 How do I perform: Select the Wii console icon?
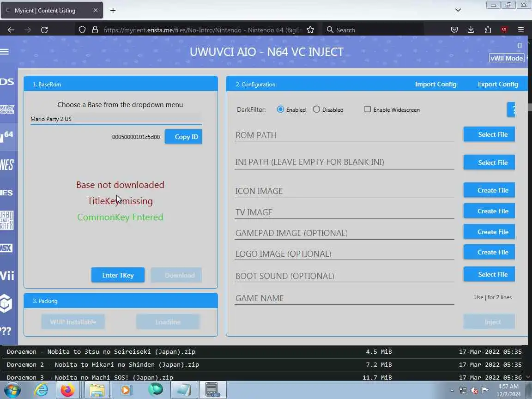pyautogui.click(x=7, y=275)
